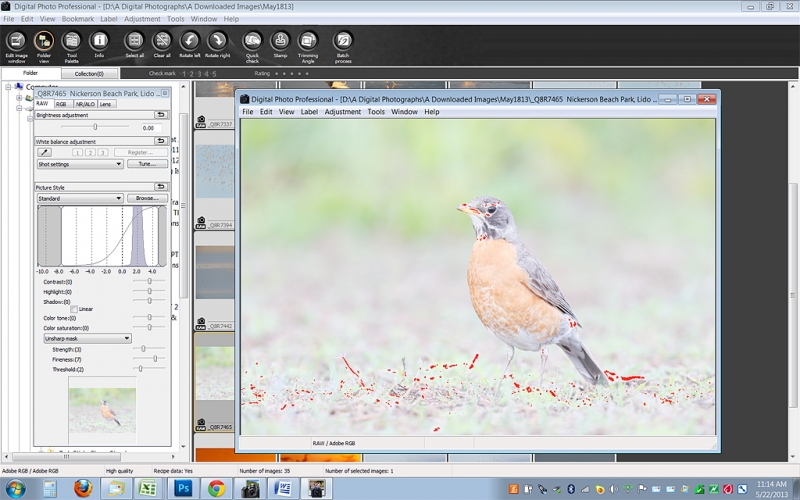800x500 pixels.
Task: Show image Info from toolbar
Action: coord(99,45)
